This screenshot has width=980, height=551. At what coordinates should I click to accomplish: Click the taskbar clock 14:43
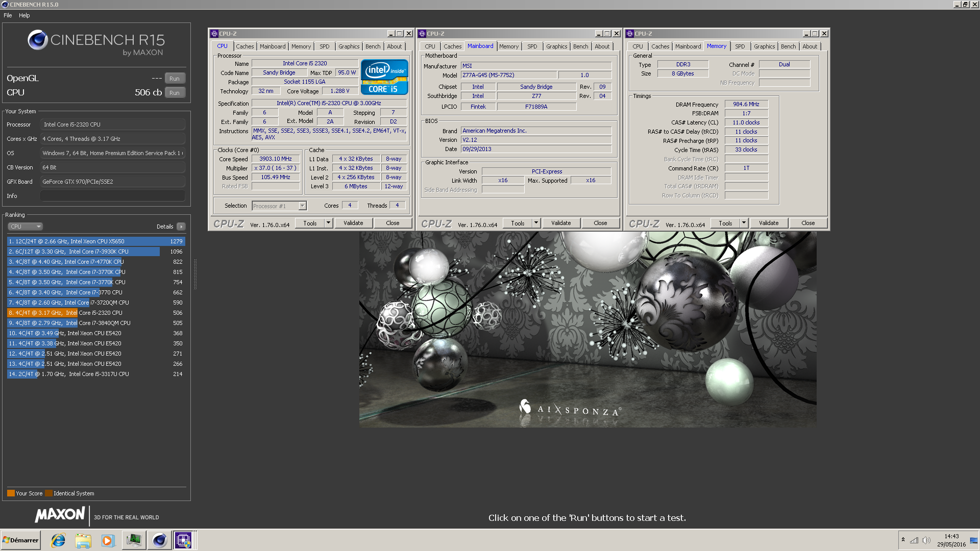point(951,536)
